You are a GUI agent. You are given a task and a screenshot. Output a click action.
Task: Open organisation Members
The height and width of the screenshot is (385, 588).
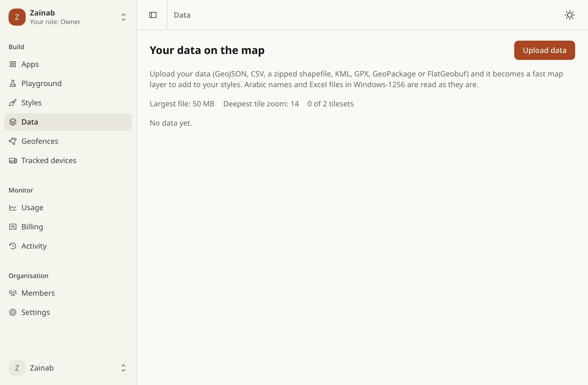tap(68, 293)
